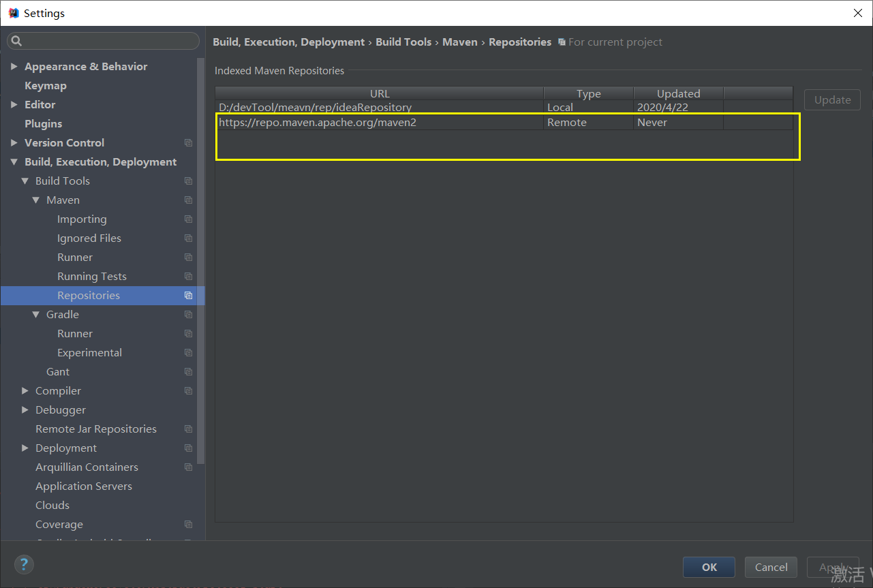Image resolution: width=873 pixels, height=588 pixels.
Task: Collapse the Maven node
Action: pyautogui.click(x=36, y=200)
